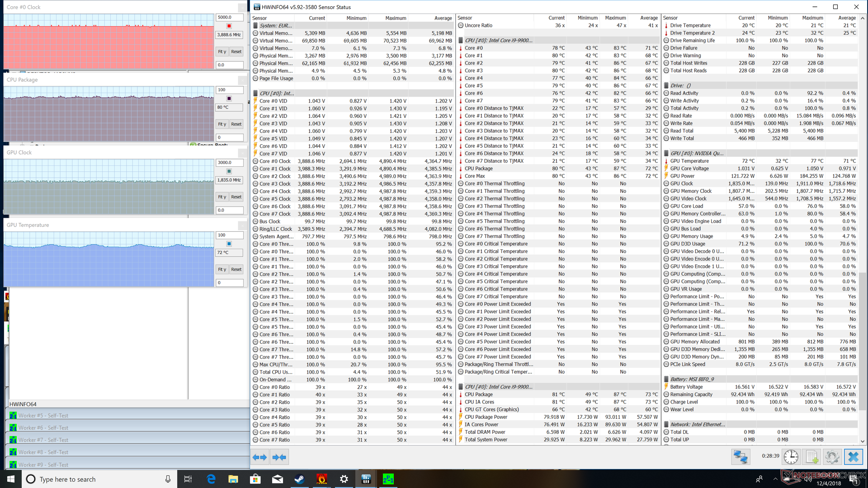Close sensor status with blue X button
This screenshot has height=488, width=868.
point(853,457)
